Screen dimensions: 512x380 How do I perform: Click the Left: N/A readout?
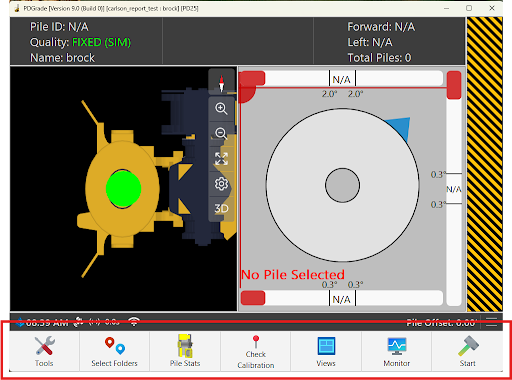(370, 42)
